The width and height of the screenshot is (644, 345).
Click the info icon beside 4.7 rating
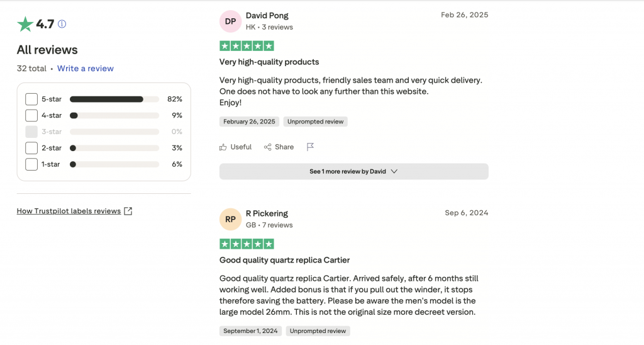[62, 25]
